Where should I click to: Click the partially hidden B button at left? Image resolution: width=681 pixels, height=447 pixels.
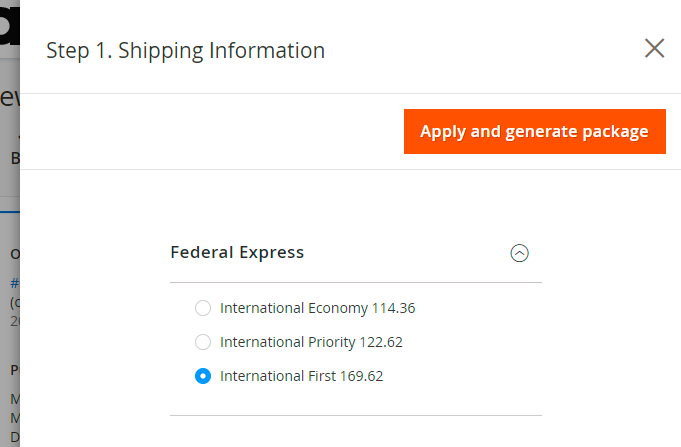[14, 158]
